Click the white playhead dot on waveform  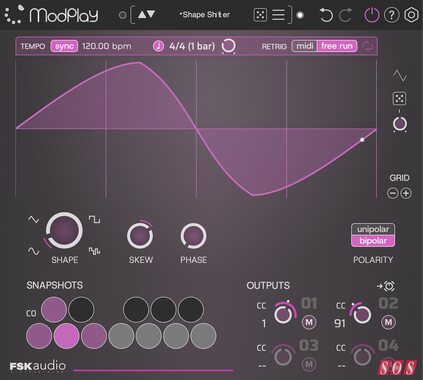coord(362,140)
